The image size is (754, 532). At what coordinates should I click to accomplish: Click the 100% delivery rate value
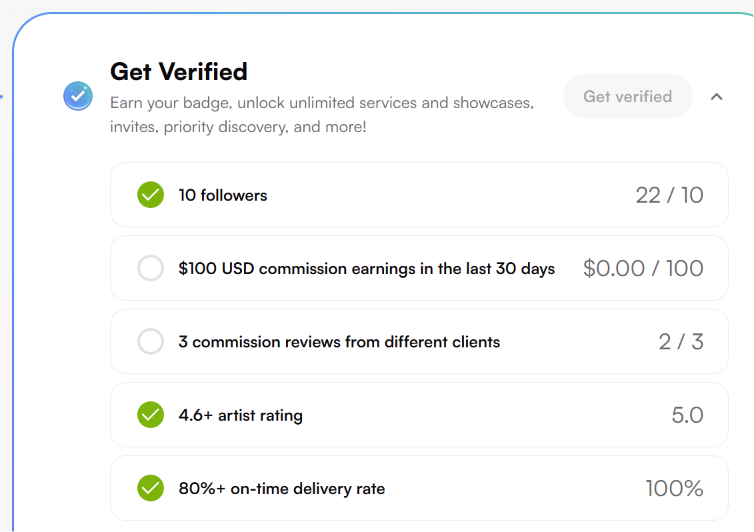pyautogui.click(x=674, y=488)
